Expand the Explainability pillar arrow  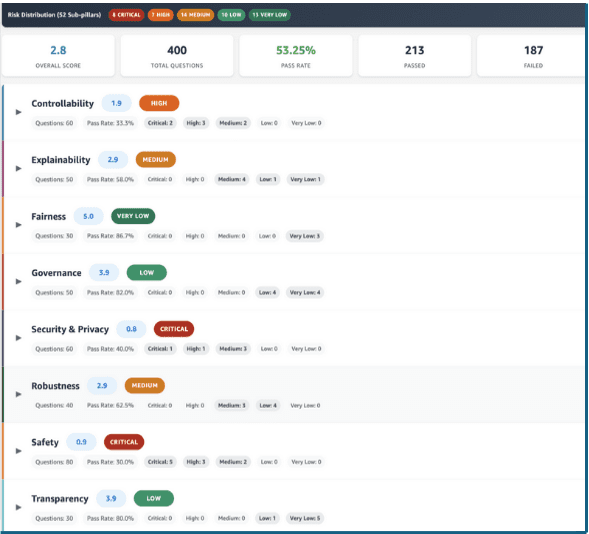tap(18, 169)
